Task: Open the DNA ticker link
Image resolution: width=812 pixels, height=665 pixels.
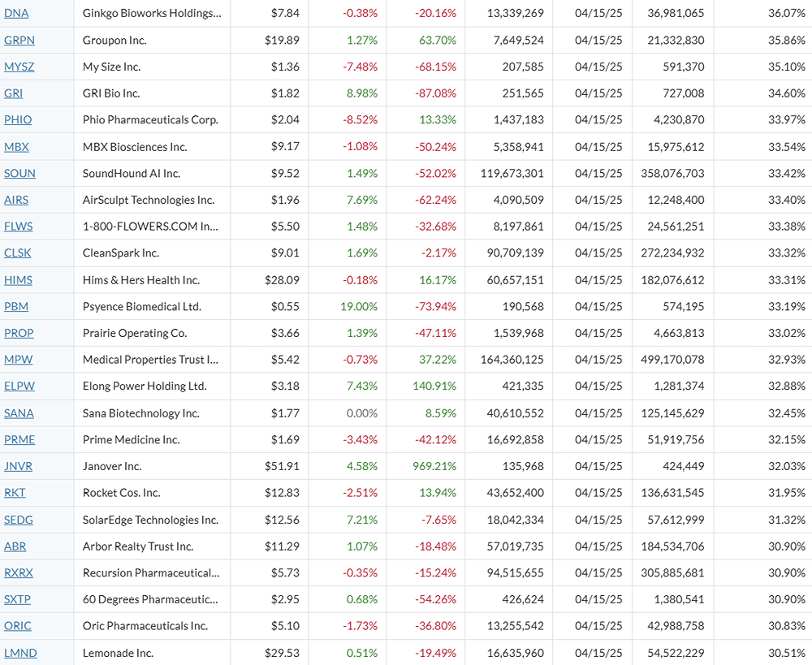Action: point(15,14)
